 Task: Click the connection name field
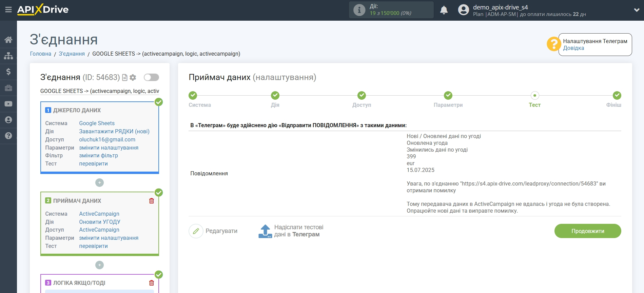click(x=100, y=91)
